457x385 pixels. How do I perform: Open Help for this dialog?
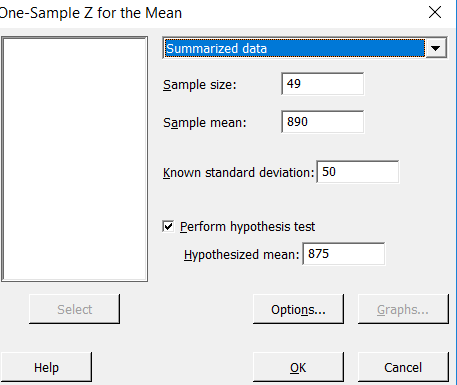(46, 367)
